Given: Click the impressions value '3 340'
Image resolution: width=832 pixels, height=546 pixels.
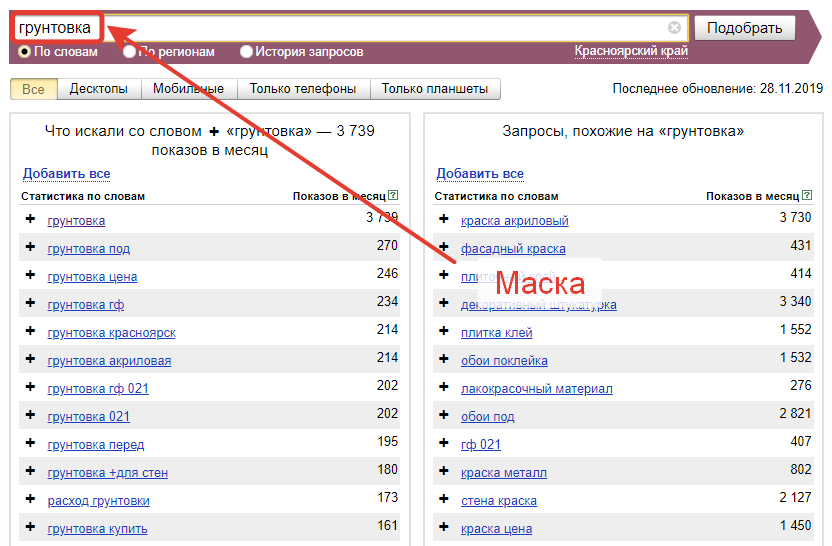Looking at the screenshot, I should [795, 301].
